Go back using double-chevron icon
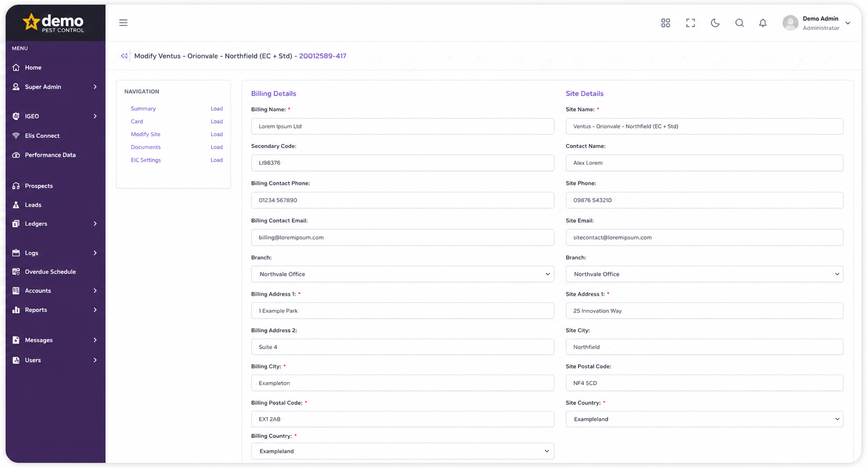Viewport: 868px width, 468px height. tap(124, 56)
